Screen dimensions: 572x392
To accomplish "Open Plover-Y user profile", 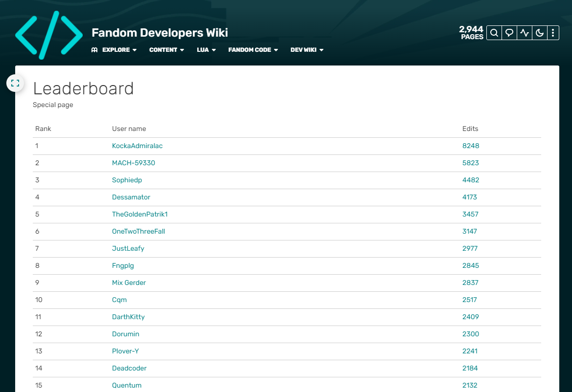I will 125,351.
